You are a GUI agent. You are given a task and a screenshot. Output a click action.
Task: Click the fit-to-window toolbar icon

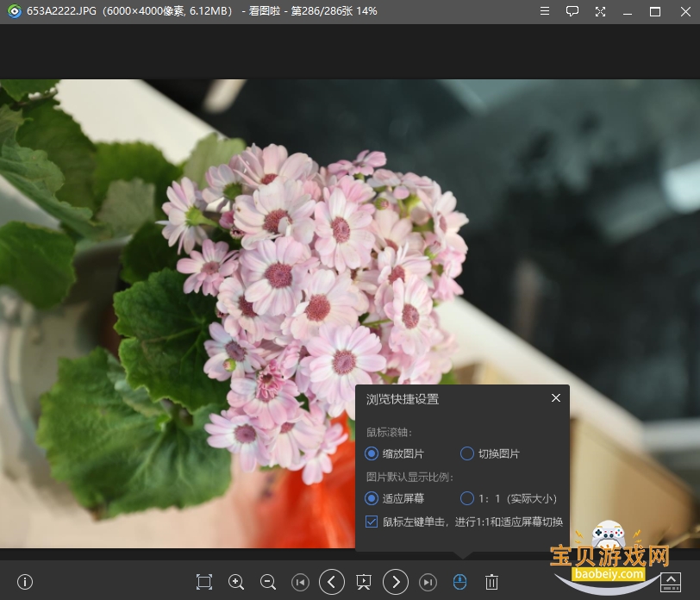[x=204, y=582]
